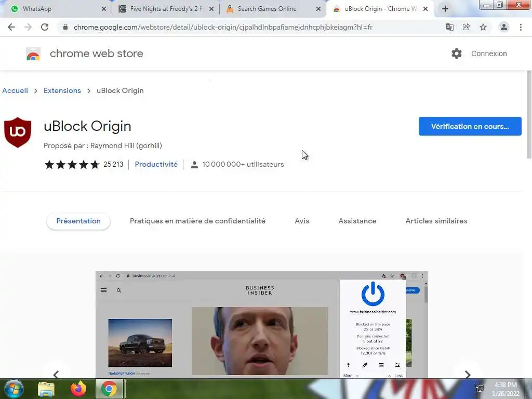Open the Google Translate icon in address bar

pos(450,27)
